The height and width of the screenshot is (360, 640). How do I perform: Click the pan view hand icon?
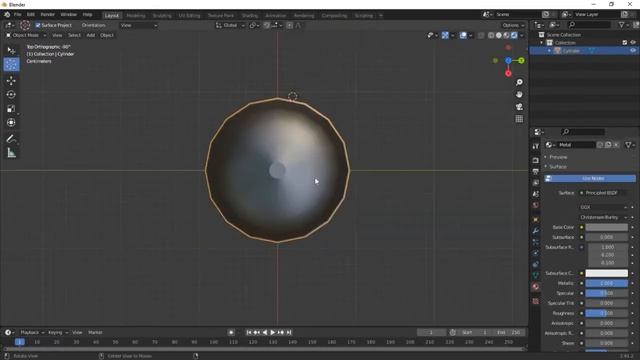click(x=519, y=94)
